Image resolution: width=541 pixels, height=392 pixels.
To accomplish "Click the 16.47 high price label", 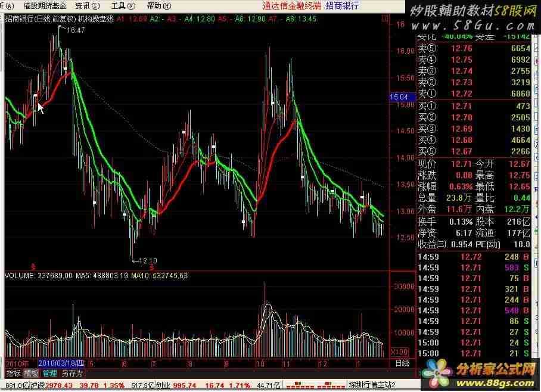I will (x=76, y=30).
